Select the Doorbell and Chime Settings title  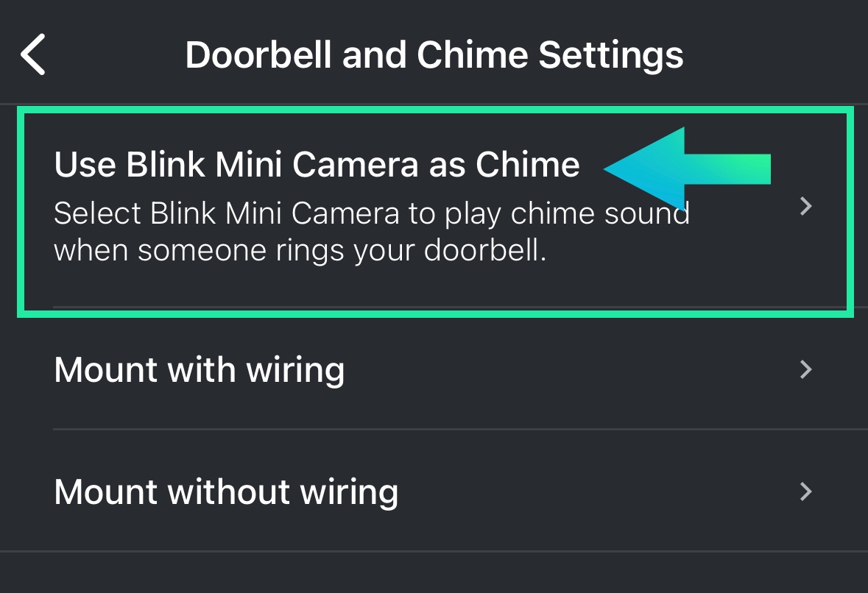pyautogui.click(x=434, y=55)
